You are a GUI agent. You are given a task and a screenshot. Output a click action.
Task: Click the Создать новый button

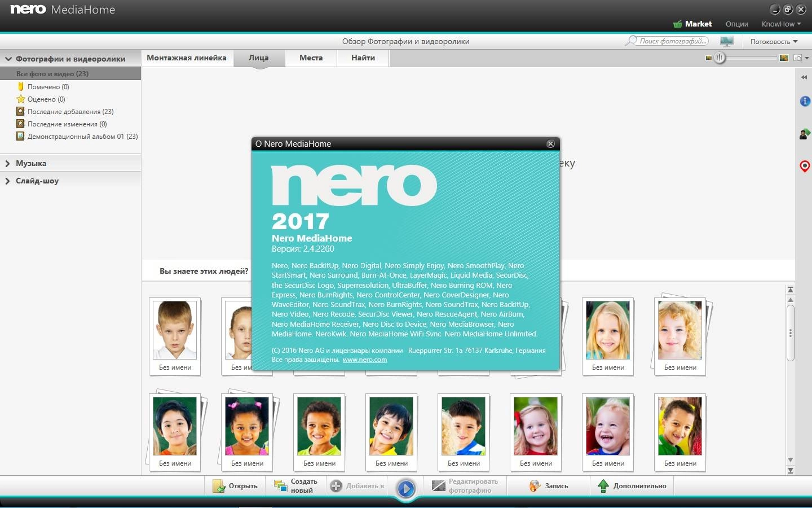[x=295, y=486]
